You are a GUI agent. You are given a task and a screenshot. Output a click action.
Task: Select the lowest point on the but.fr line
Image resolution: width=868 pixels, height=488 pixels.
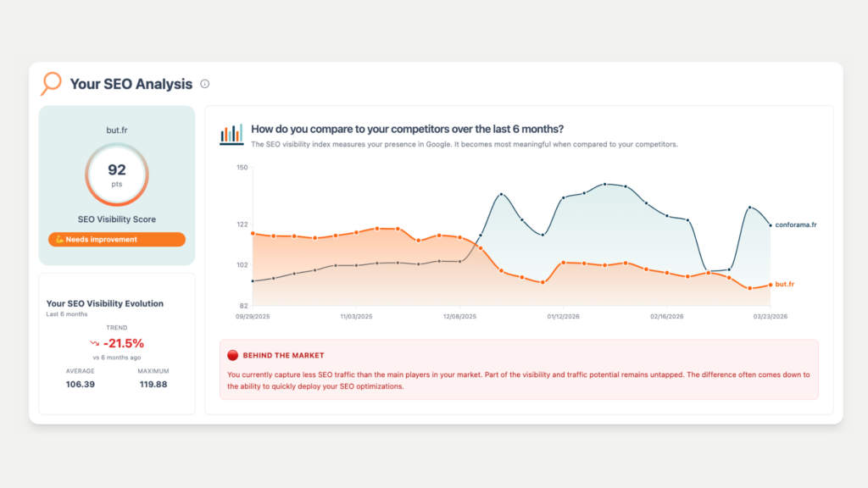coord(750,289)
